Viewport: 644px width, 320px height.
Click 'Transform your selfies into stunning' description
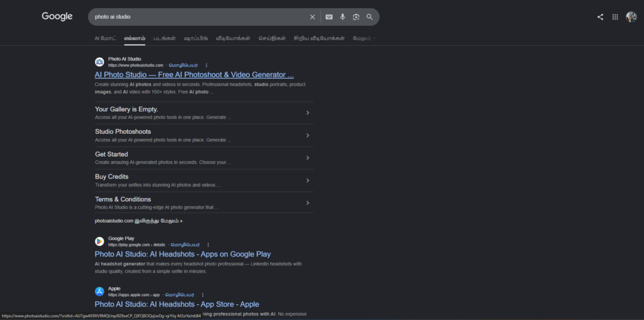tap(158, 185)
